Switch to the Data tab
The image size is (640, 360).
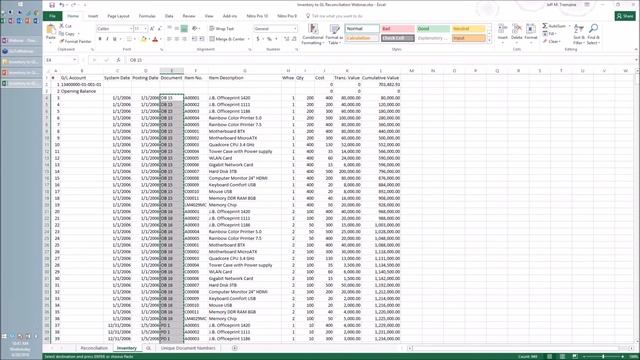169,16
